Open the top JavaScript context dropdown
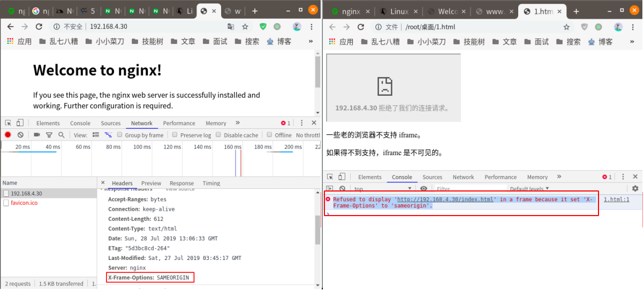Viewport: 644px width, 291px height. 382,189
